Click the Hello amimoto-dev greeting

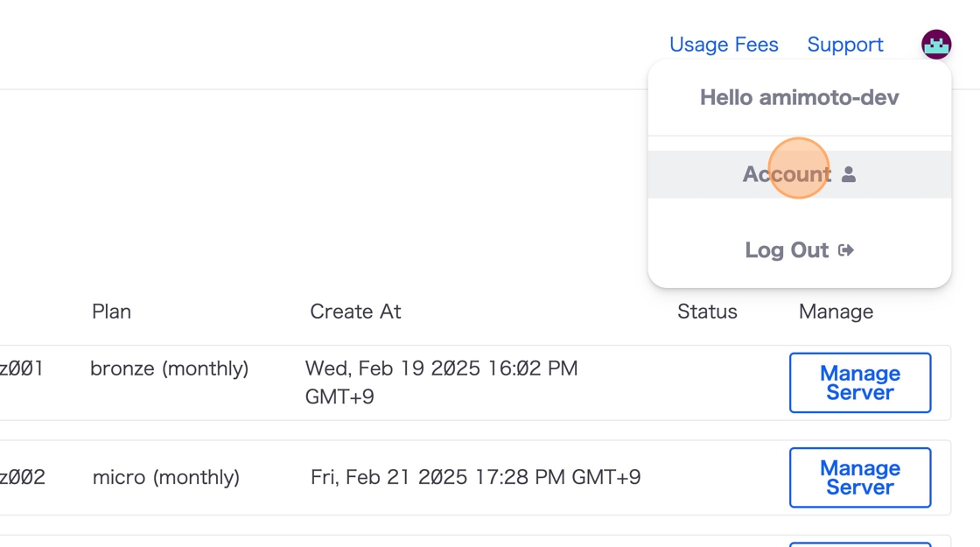(799, 97)
